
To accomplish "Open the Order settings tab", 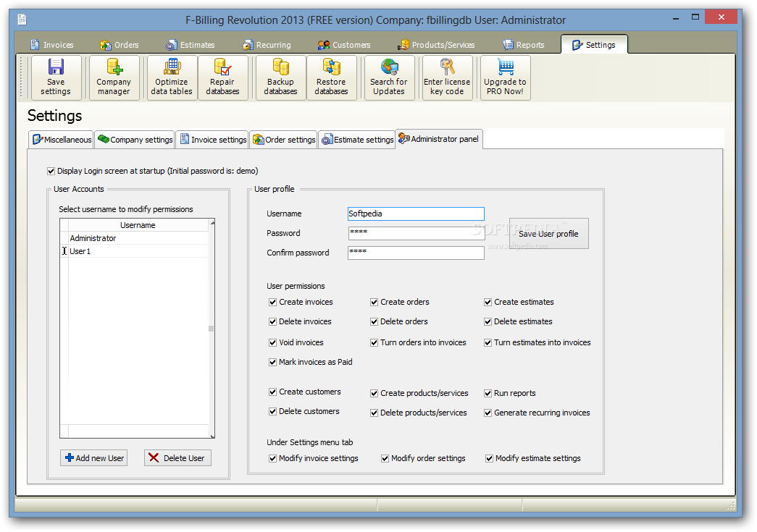I will [x=283, y=140].
